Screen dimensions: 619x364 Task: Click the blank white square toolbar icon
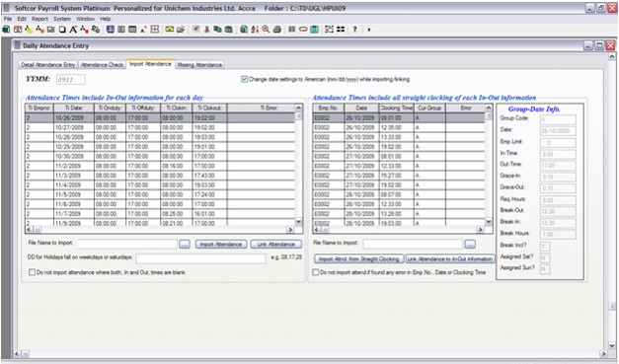(62, 30)
